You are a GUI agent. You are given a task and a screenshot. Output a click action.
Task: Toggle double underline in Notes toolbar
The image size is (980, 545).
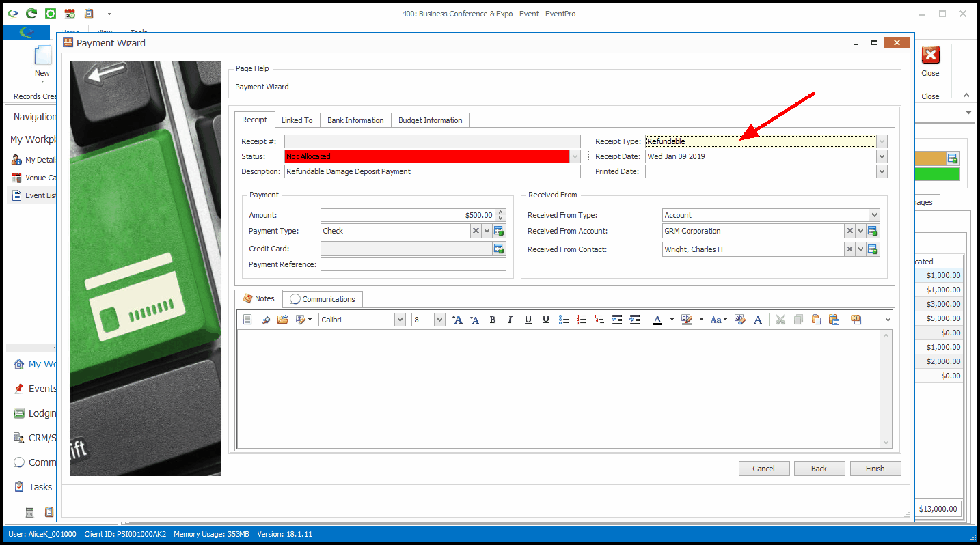545,320
